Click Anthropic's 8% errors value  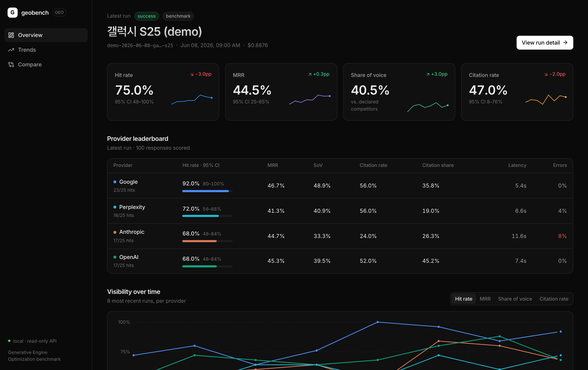click(562, 236)
